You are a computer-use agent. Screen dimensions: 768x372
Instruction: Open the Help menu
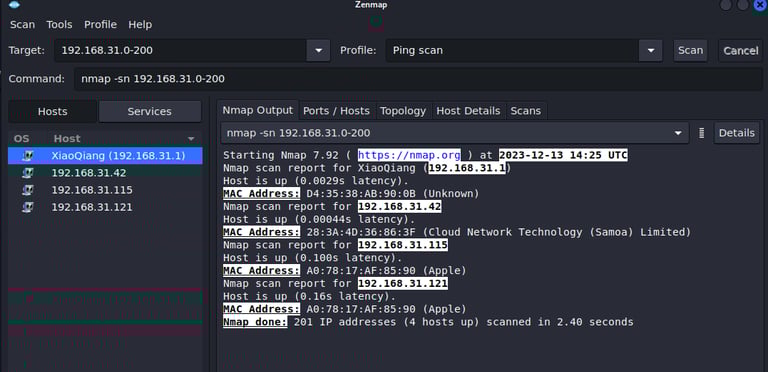140,24
